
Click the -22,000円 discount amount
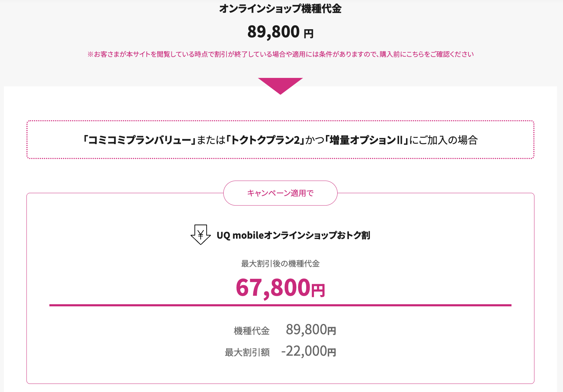coord(309,351)
